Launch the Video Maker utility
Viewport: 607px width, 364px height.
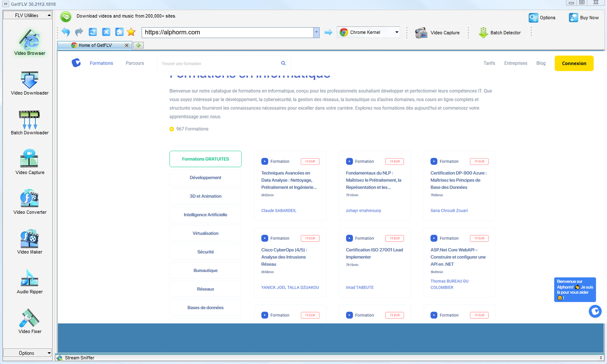pos(30,241)
